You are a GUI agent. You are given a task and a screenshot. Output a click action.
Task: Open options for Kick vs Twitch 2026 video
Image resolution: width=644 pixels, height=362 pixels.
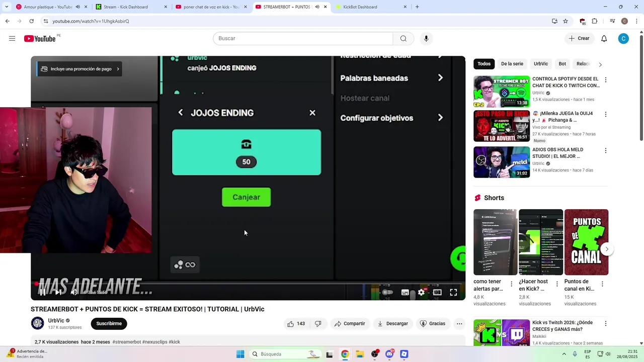click(x=606, y=324)
